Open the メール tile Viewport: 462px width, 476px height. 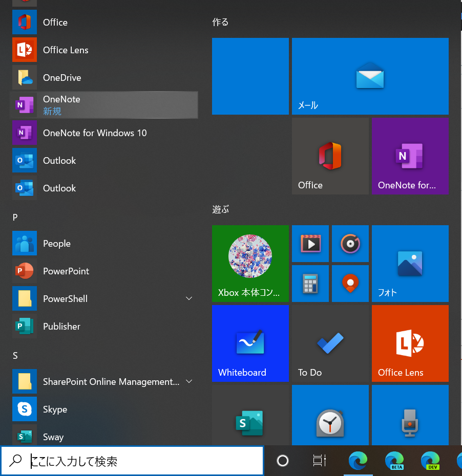click(x=370, y=76)
